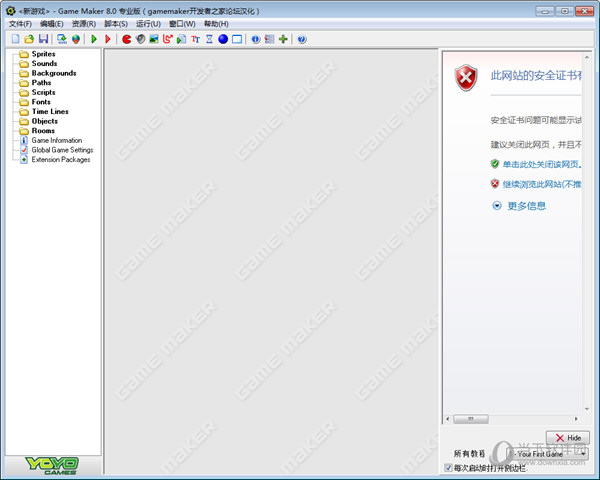Select the Fonts folder in tree

point(41,102)
